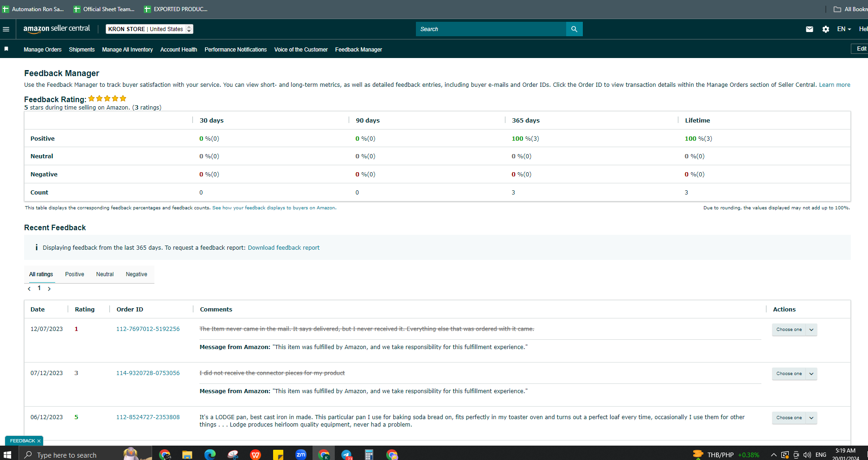
Task: Click the volume speaker tray icon
Action: coord(807,455)
